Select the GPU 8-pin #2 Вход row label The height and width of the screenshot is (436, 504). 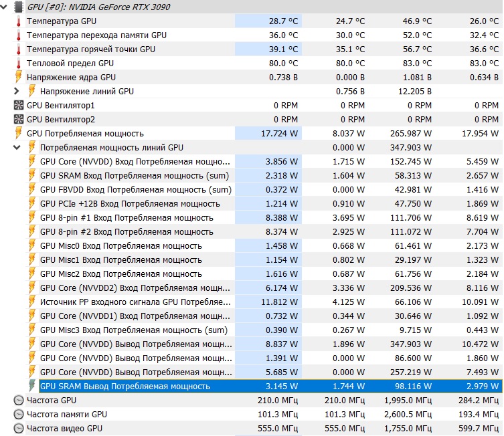pyautogui.click(x=127, y=232)
